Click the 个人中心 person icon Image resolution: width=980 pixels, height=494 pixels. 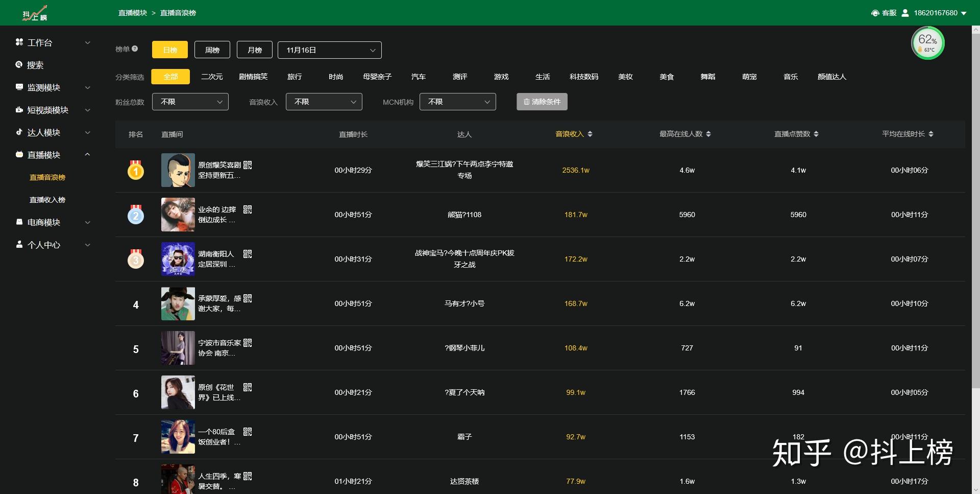point(19,244)
